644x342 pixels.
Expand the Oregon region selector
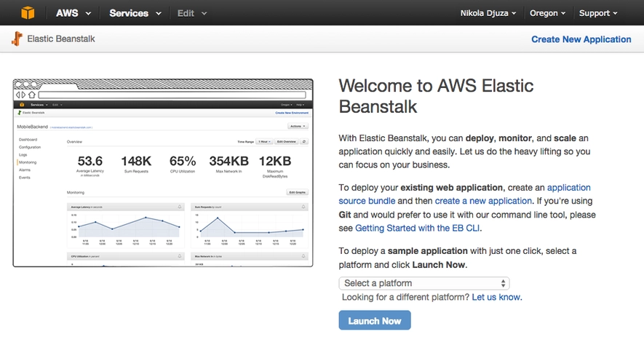(548, 13)
